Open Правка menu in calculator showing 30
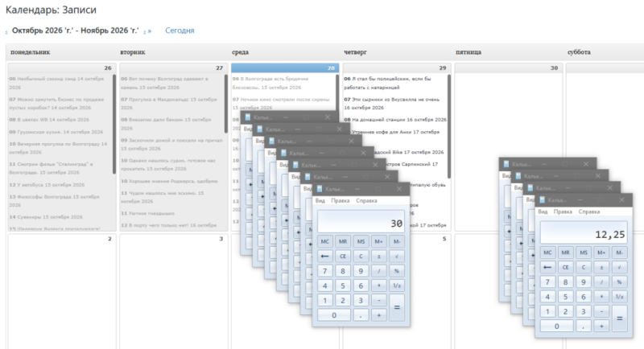 pyautogui.click(x=340, y=200)
